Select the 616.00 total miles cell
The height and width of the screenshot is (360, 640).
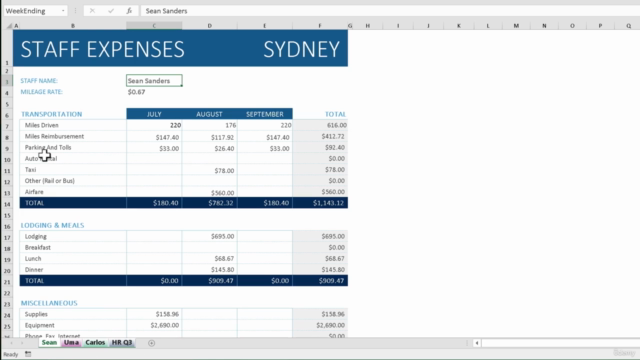(x=320, y=125)
